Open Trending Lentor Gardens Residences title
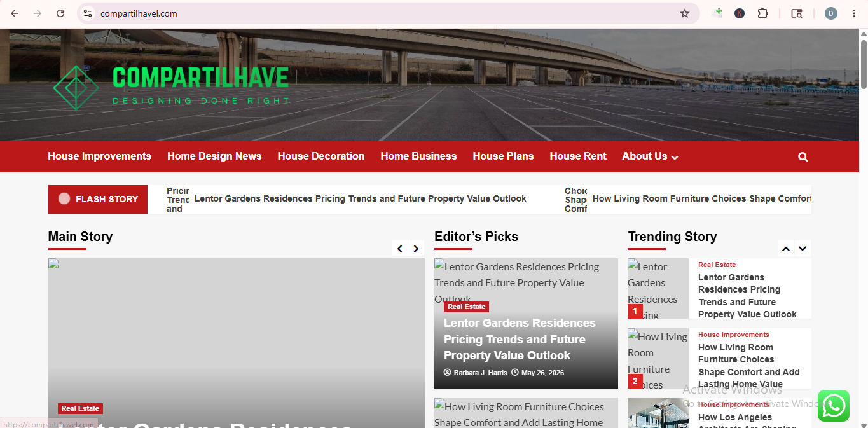 (747, 296)
